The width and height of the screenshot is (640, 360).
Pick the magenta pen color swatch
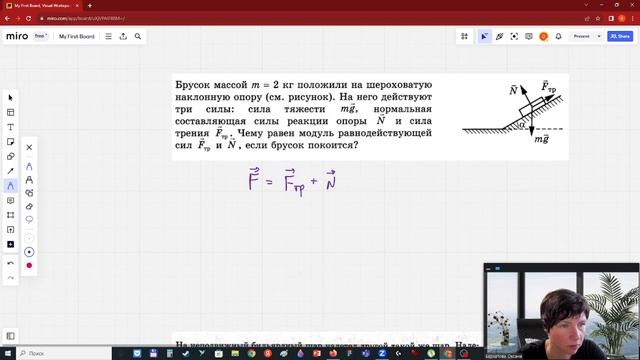click(29, 265)
